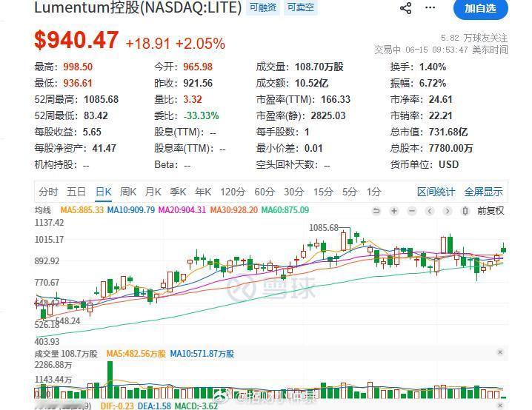Click the 可融资 tag
This screenshot has height=410, width=532.
click(263, 7)
